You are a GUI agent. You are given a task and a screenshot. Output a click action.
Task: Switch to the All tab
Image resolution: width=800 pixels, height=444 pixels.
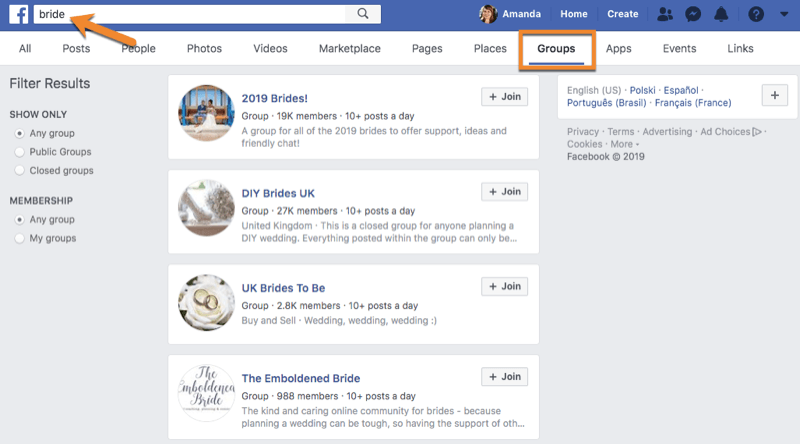click(25, 48)
